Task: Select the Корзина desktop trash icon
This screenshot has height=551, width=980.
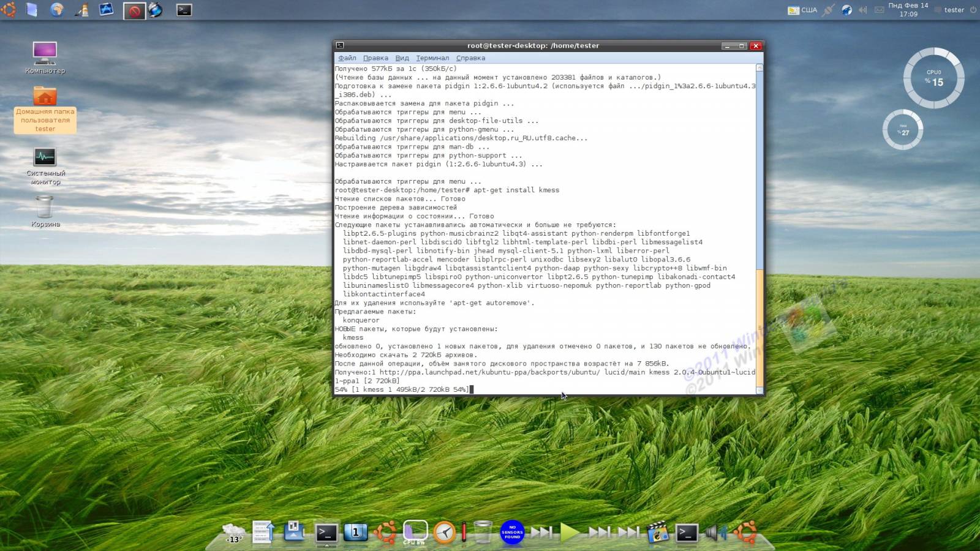Action: [x=45, y=211]
